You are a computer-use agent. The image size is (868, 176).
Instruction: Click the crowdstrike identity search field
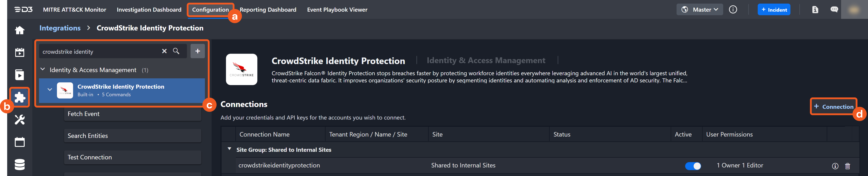(x=99, y=52)
